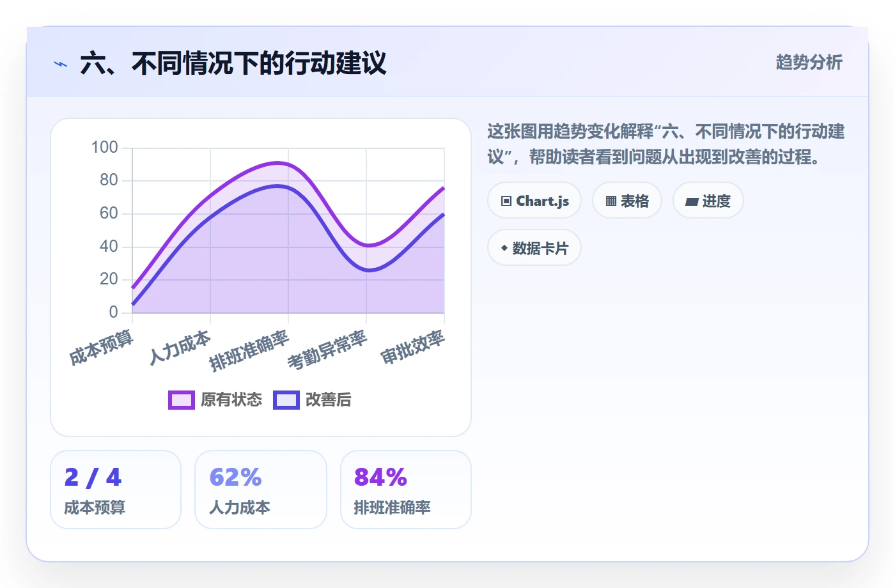Select the 数据卡片 tag
The width and height of the screenshot is (895, 588).
pyautogui.click(x=534, y=248)
